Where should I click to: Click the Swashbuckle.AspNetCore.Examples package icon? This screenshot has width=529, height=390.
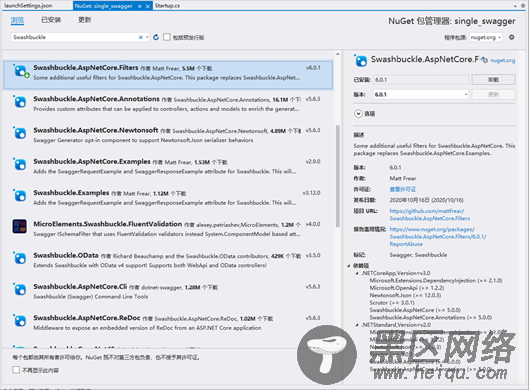pos(20,165)
